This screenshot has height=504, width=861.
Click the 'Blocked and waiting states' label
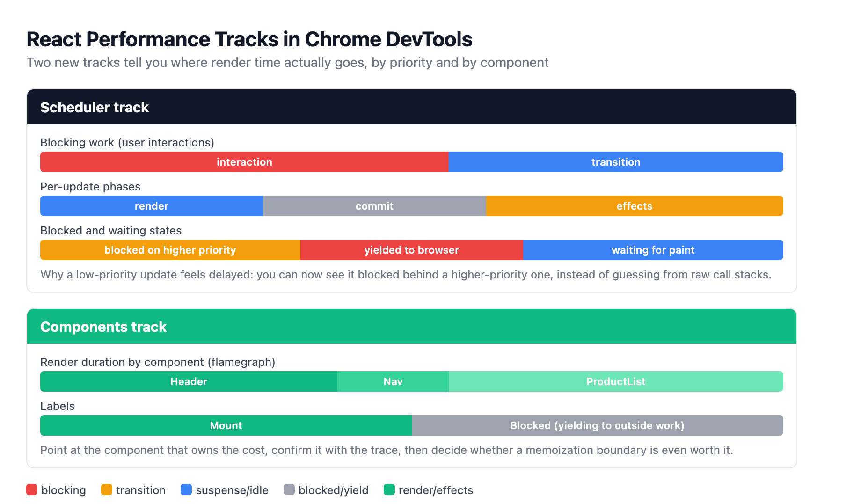click(x=111, y=231)
